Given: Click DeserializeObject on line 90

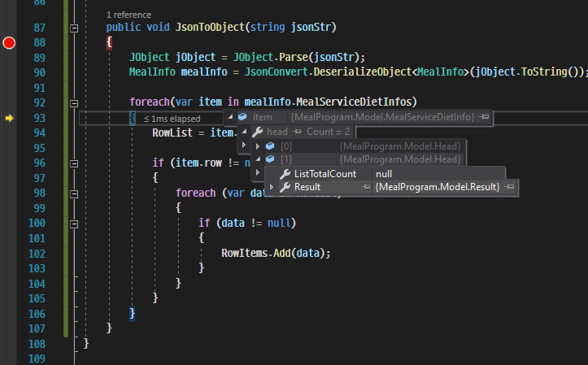Looking at the screenshot, I should pyautogui.click(x=362, y=72).
